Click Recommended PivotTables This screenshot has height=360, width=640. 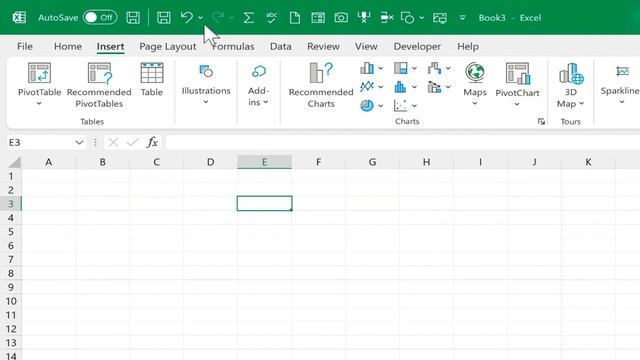tap(99, 85)
